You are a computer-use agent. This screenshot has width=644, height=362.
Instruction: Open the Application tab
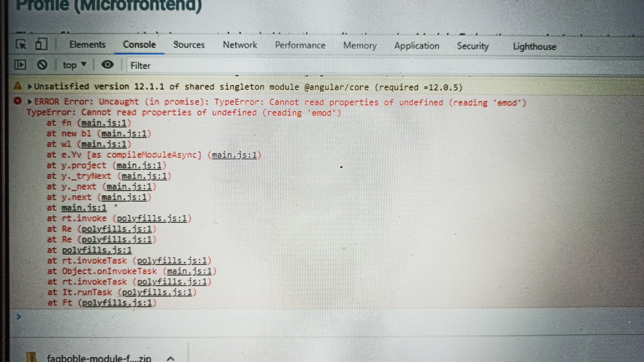(417, 46)
